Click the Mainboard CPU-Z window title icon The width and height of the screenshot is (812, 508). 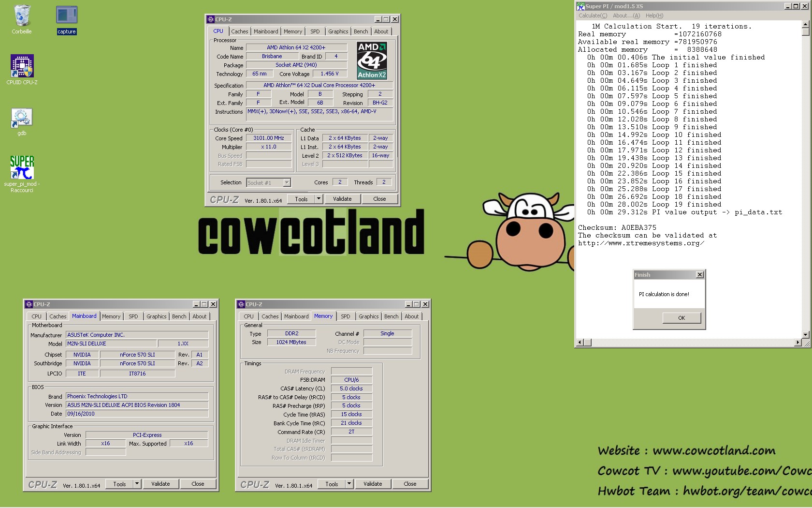(x=29, y=304)
